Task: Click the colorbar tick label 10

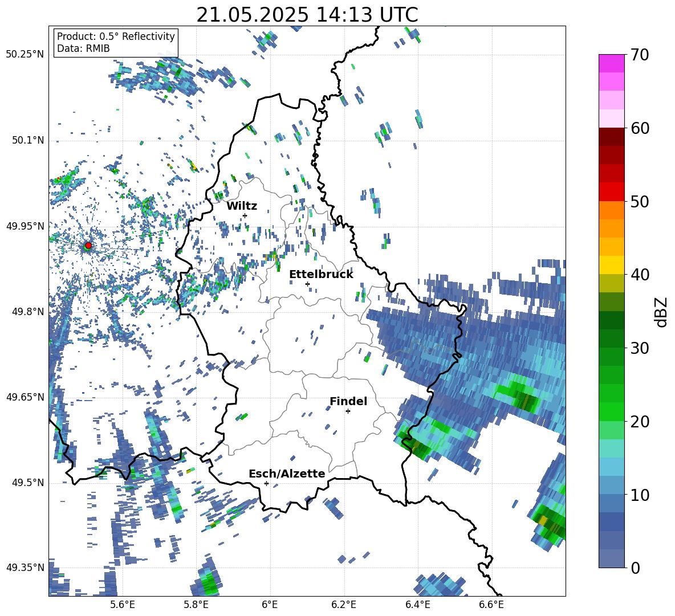Action: pos(640,495)
